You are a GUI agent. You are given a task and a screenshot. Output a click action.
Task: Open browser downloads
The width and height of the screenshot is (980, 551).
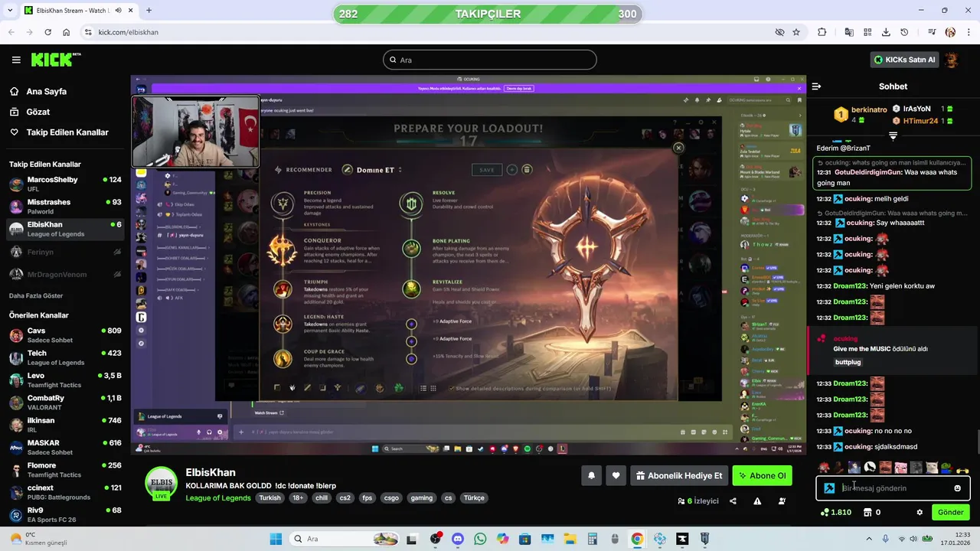click(x=886, y=32)
